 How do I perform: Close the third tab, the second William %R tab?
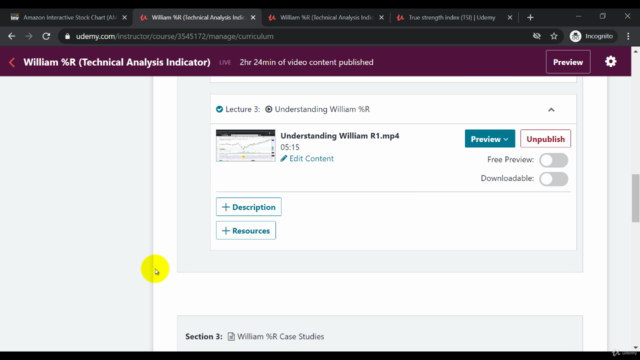(381, 18)
